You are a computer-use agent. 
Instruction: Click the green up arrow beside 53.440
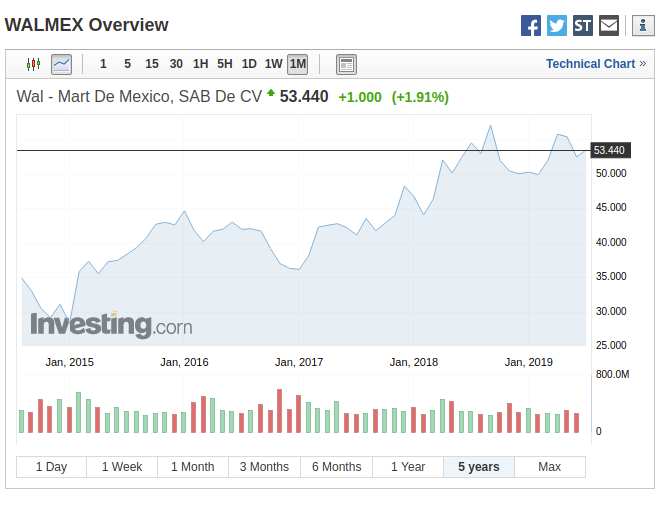point(271,93)
